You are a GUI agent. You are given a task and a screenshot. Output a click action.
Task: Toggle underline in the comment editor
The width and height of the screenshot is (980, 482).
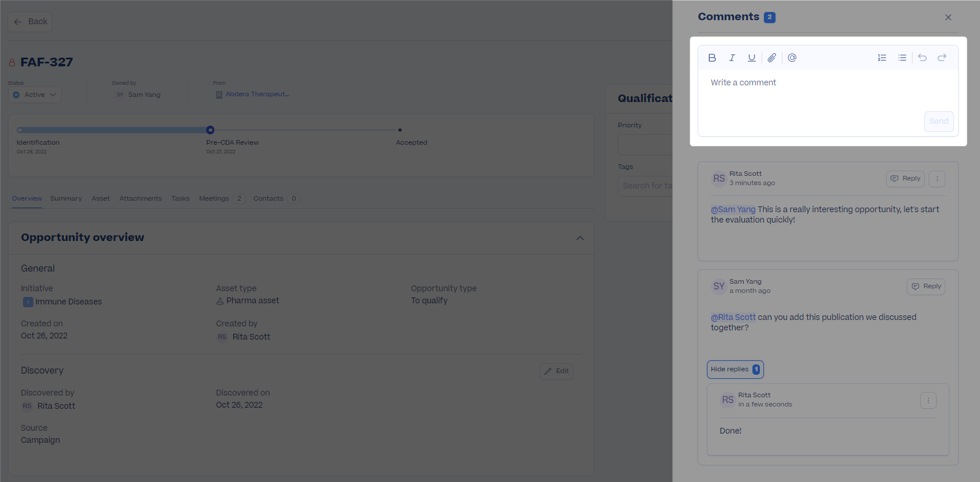[x=752, y=58]
